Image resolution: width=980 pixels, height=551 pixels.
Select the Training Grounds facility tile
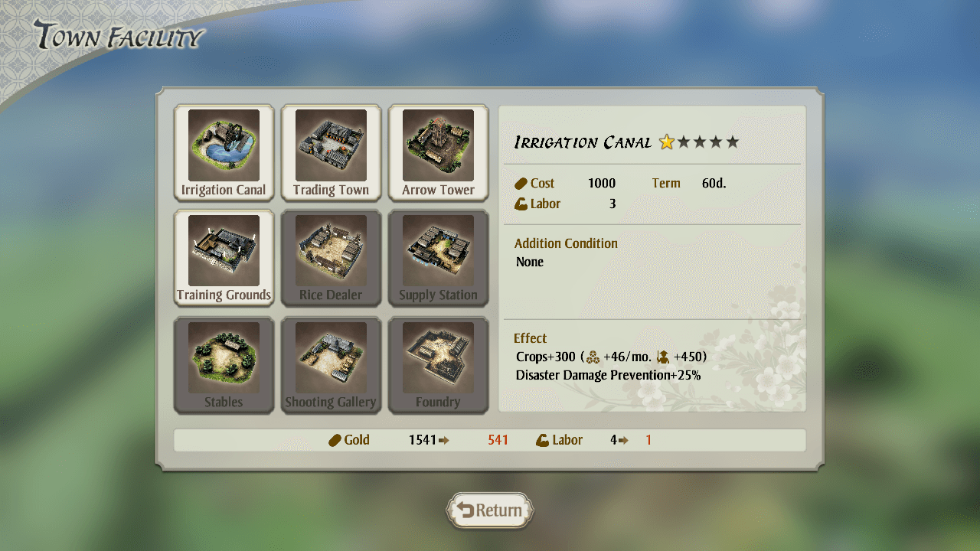coord(224,258)
